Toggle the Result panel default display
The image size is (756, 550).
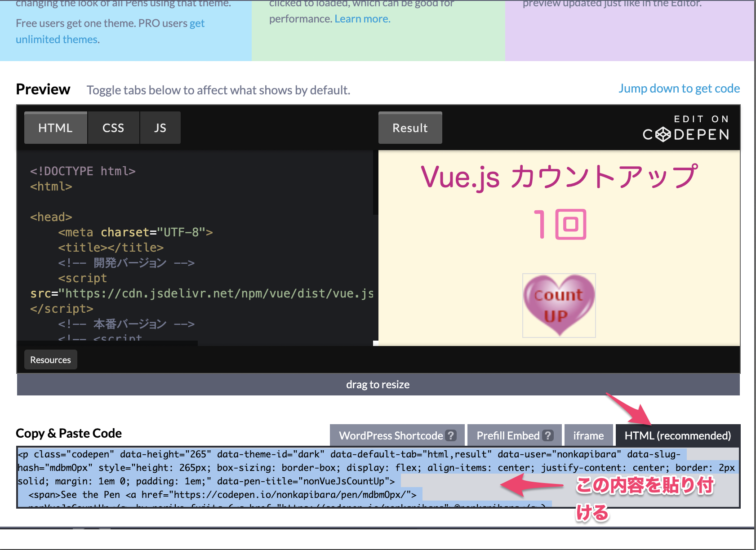click(409, 128)
